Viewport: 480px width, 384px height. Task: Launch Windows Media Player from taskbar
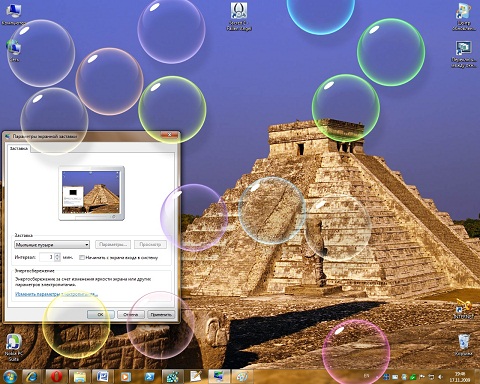126,377
